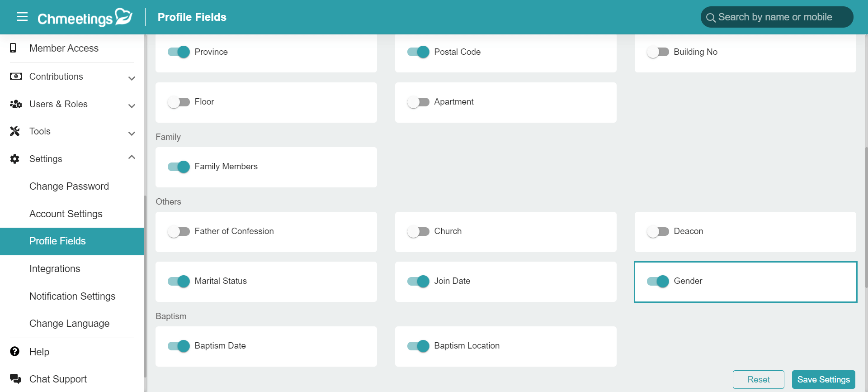
Task: Click the Settings gear icon
Action: coord(15,159)
